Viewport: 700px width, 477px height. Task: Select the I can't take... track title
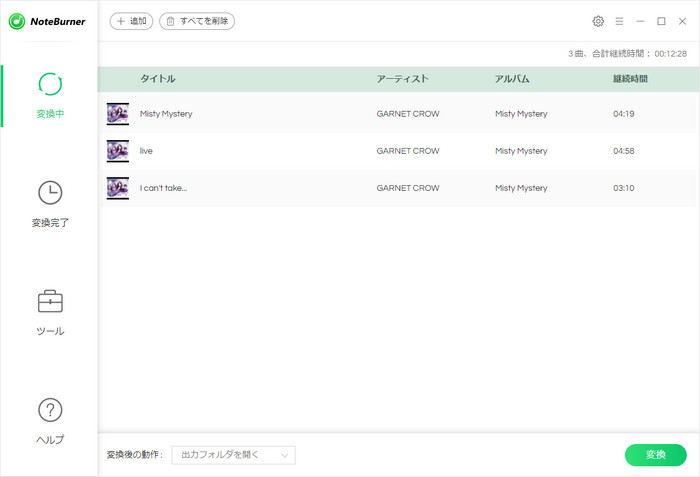tap(163, 188)
